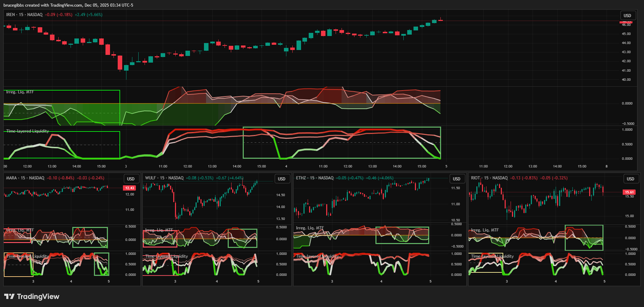This screenshot has height=307, width=644.
Task: Click the Irreg. Liq. MTF label on ETHZ chart
Action: click(310, 228)
